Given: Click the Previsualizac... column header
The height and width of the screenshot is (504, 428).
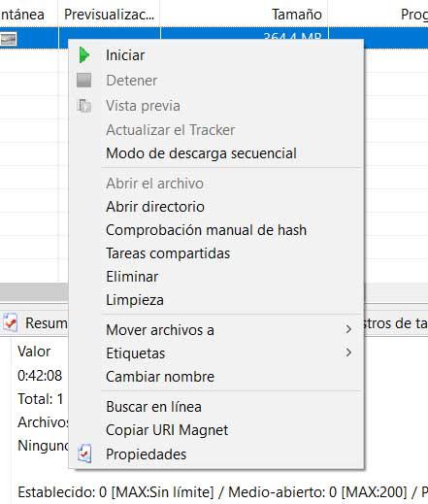Looking at the screenshot, I should (x=109, y=14).
